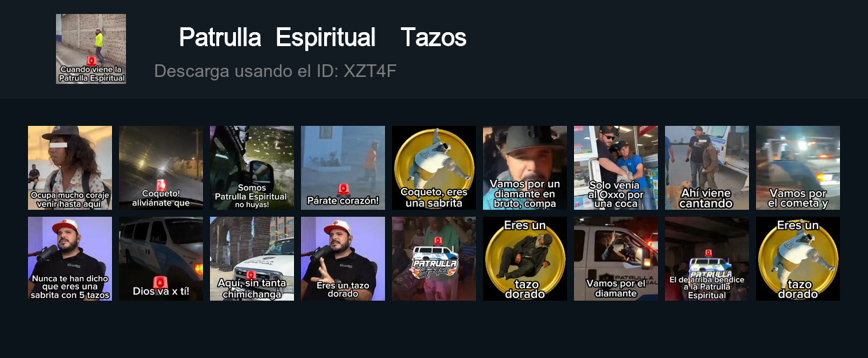Open the 'Vamos por un diamante en bruto' sticker

coord(525,168)
